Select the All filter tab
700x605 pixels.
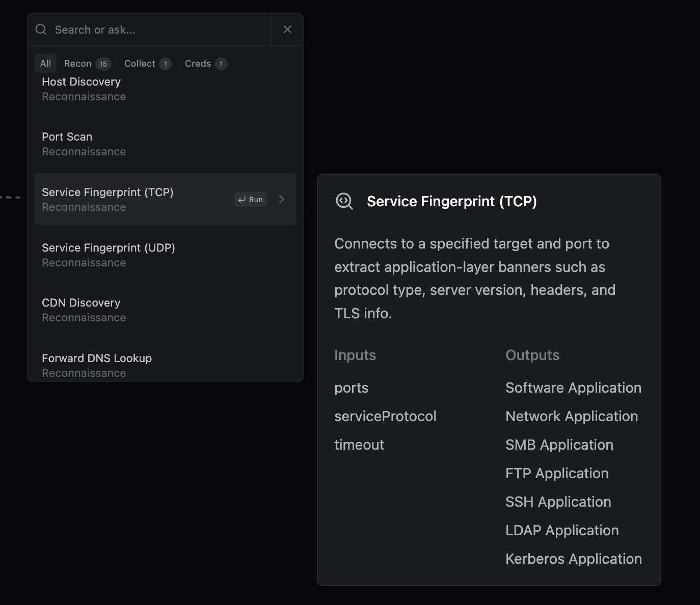pyautogui.click(x=45, y=64)
